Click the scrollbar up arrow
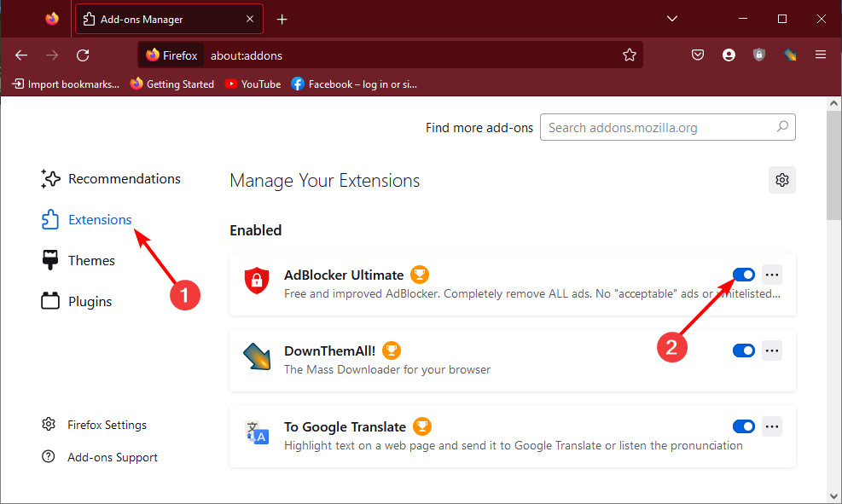Image resolution: width=842 pixels, height=504 pixels. 833,103
